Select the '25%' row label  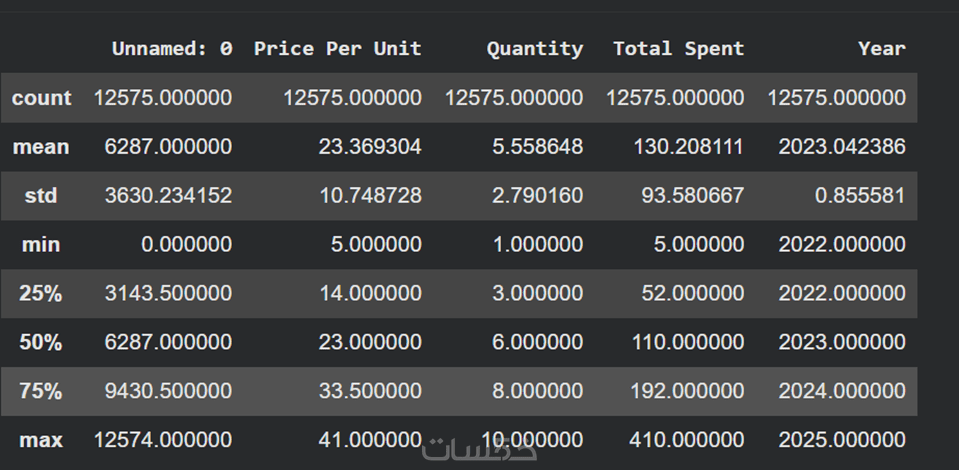coord(41,293)
